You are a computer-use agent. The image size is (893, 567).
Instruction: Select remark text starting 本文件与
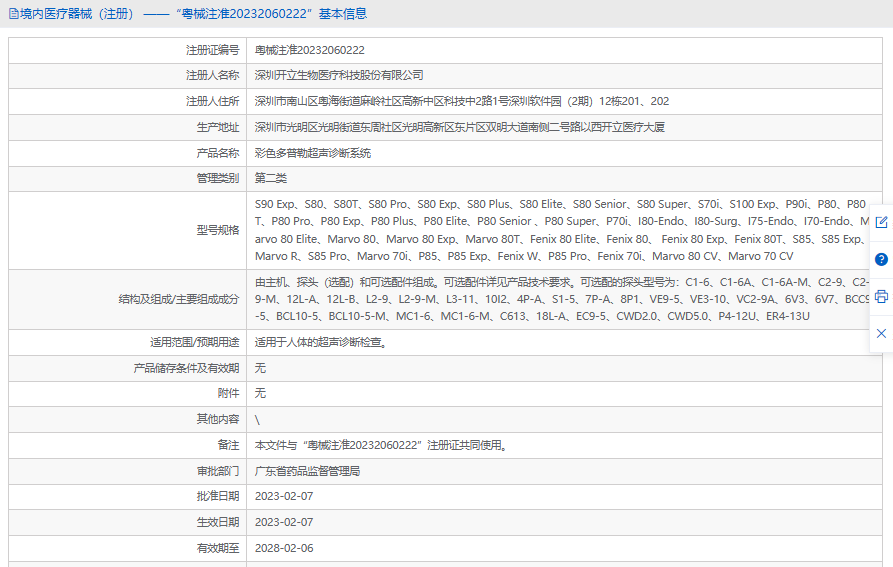381,445
